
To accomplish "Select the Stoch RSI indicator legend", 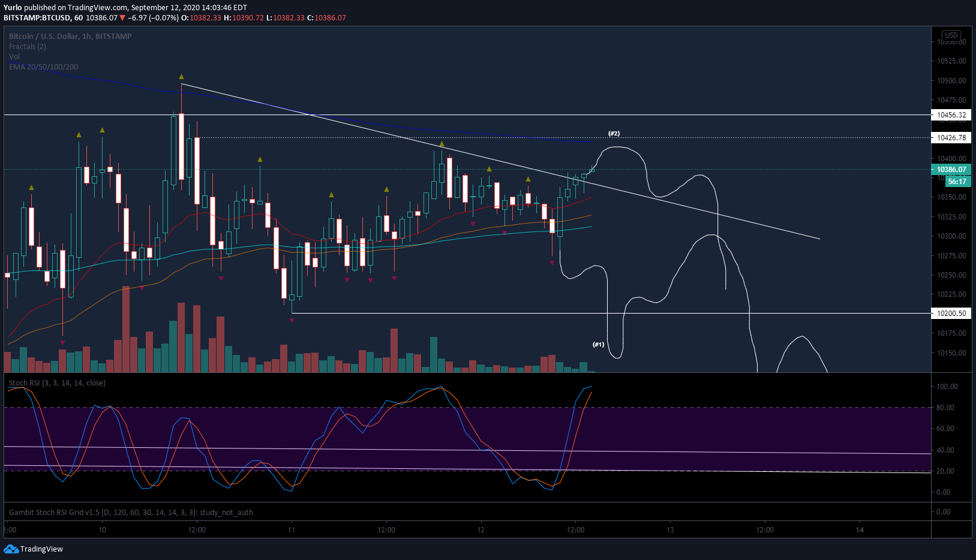I will pyautogui.click(x=57, y=383).
